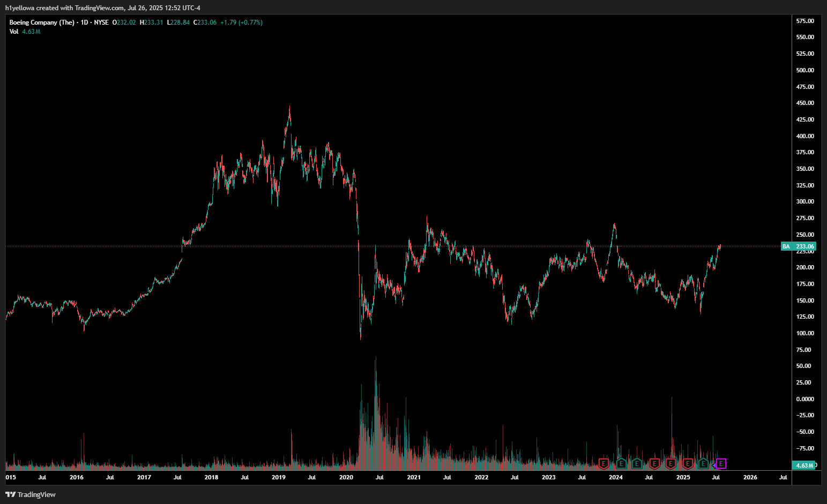Click the 4.63 M volume value in legend

click(x=31, y=32)
